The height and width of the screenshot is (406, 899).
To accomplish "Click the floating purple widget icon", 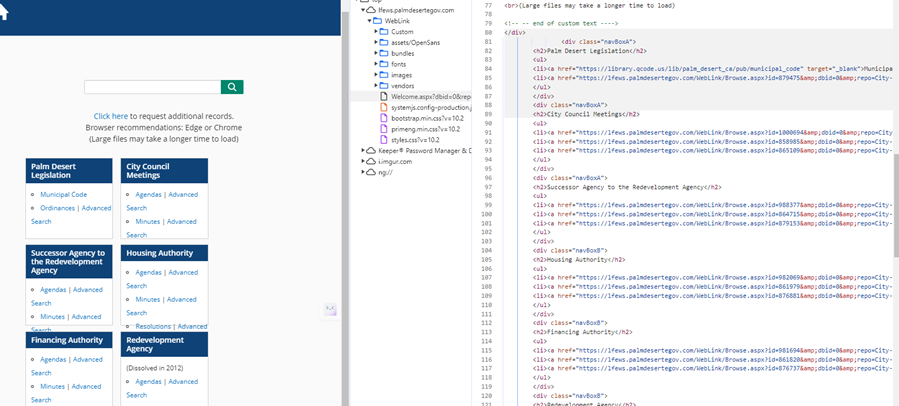I will 329,311.
